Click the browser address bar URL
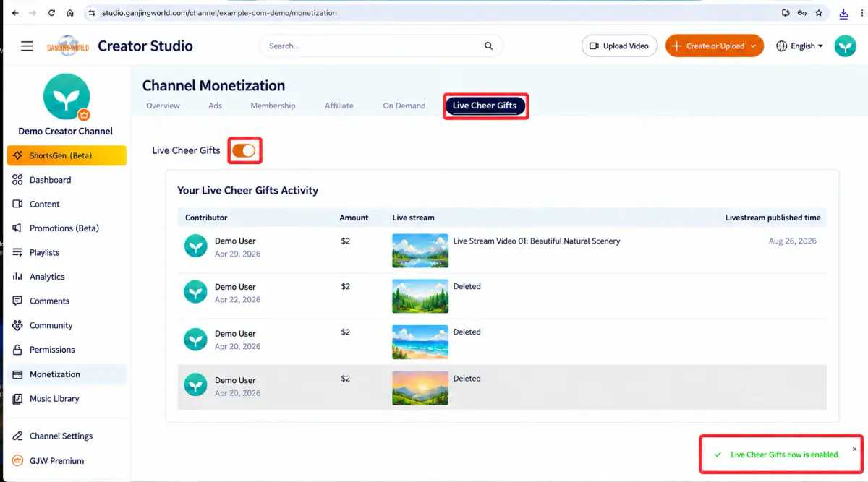Image resolution: width=868 pixels, height=482 pixels. (220, 13)
